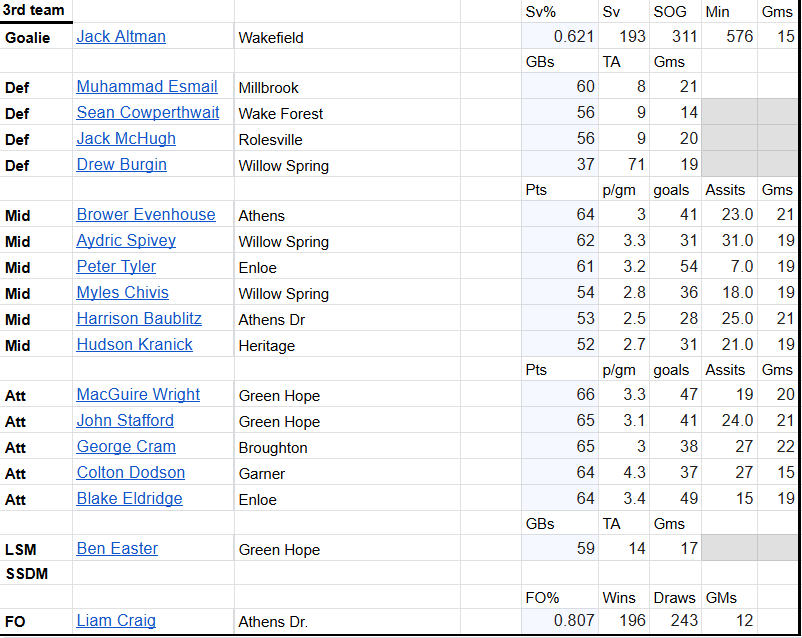This screenshot has height=638, width=802.
Task: Open Liam Craig player link
Action: [116, 621]
